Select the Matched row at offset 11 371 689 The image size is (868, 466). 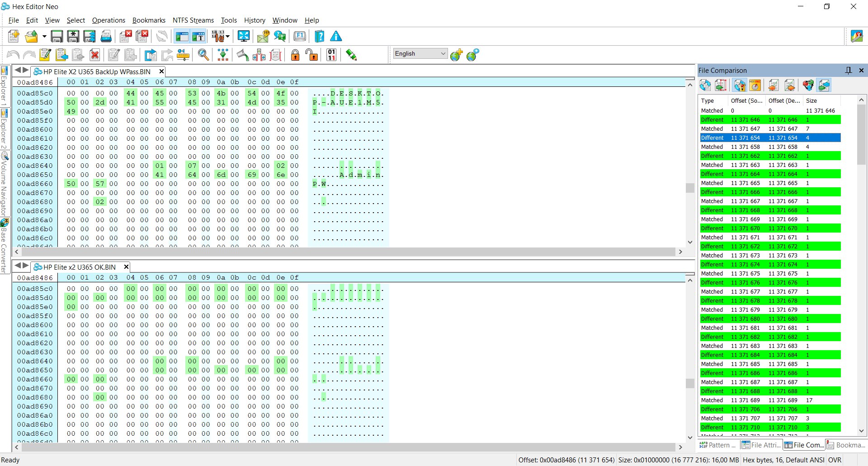(x=769, y=400)
